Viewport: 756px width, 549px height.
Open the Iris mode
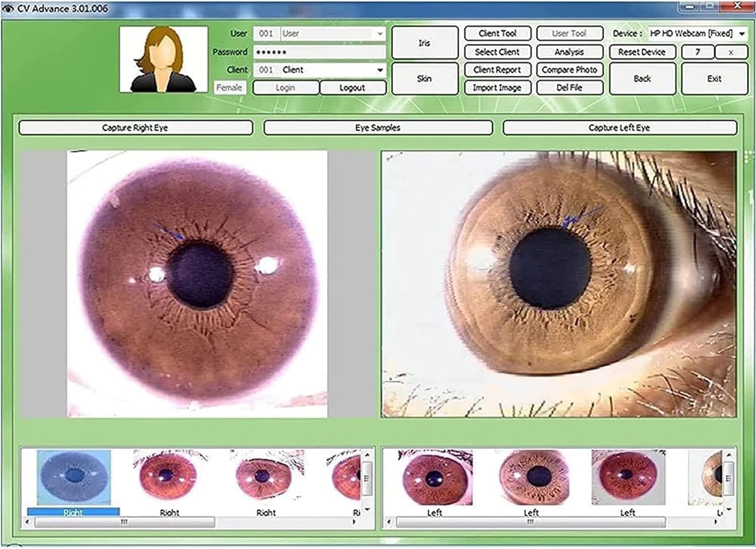tap(424, 43)
